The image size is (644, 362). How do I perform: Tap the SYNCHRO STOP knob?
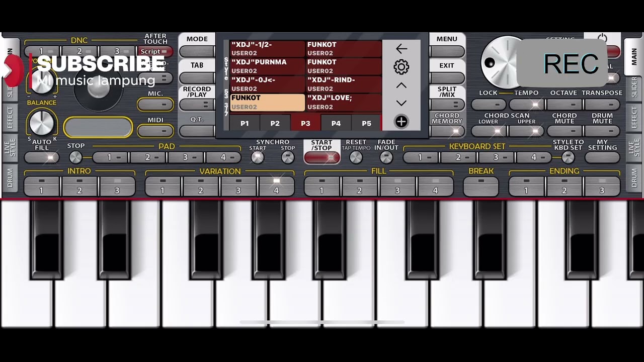point(288,157)
